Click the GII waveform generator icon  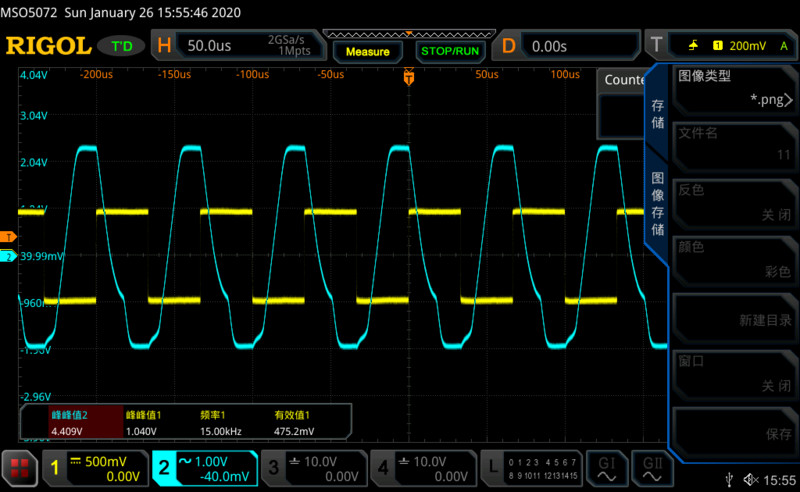(653, 468)
